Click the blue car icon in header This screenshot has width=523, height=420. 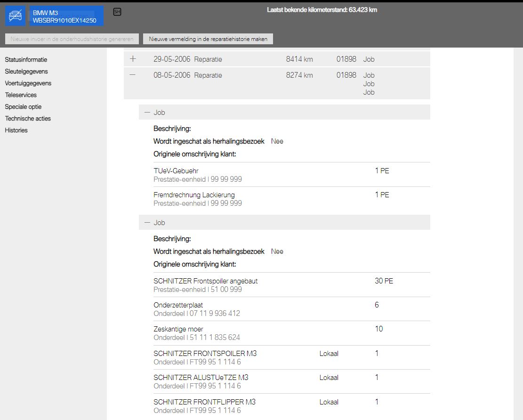pos(16,16)
